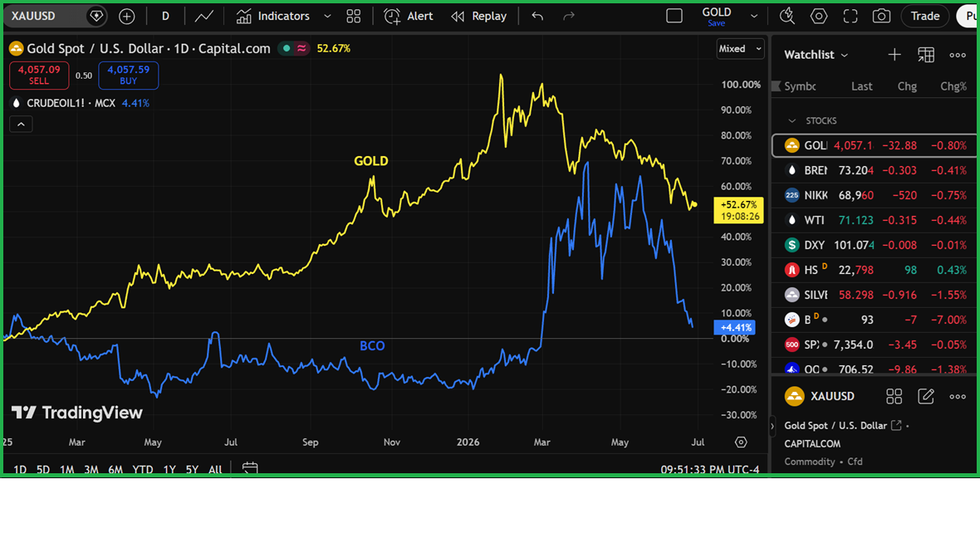Select the 5D time range
980x538 pixels.
coord(42,469)
